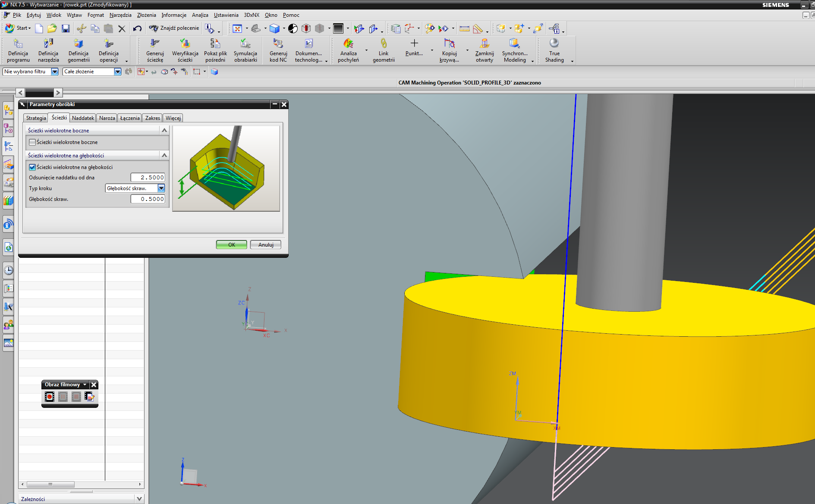Switch to the Naddatek tab
This screenshot has width=815, height=504.
(83, 118)
